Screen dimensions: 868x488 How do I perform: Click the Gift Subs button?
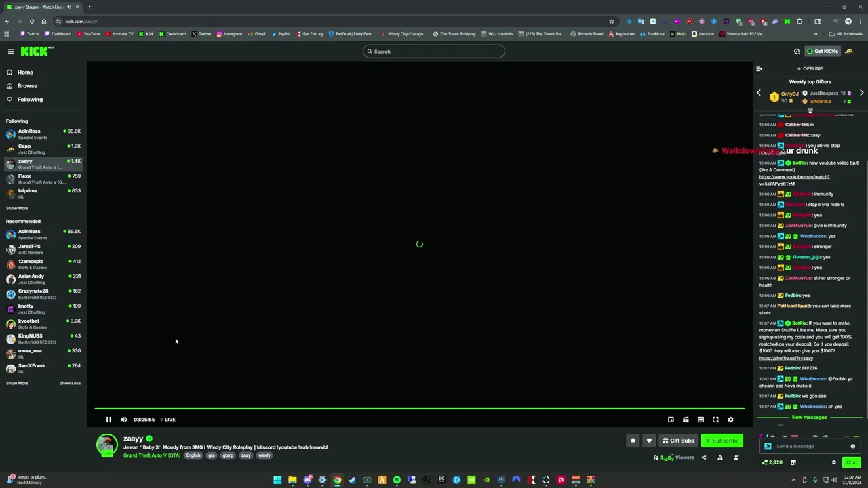[678, 441]
